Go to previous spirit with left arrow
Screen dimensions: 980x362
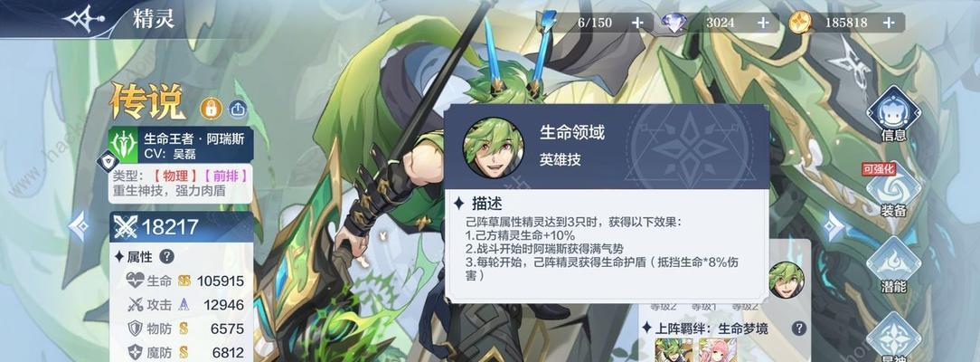point(80,225)
